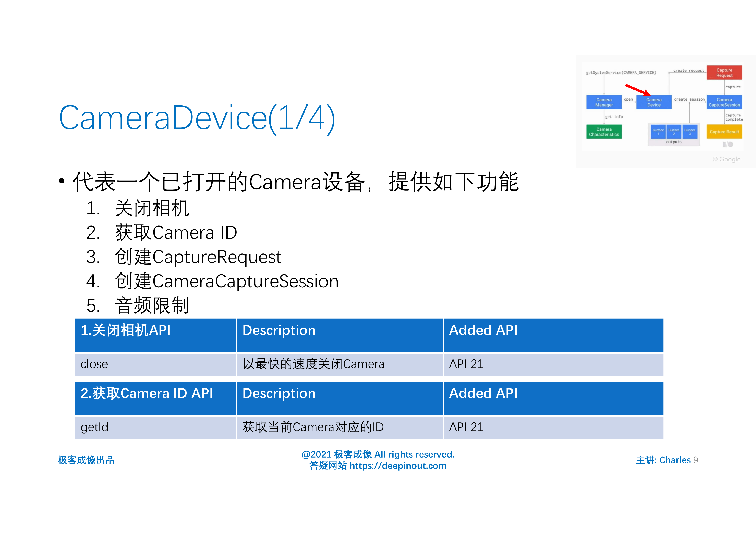This screenshot has height=534, width=756.
Task: Click the 'getId' table cell
Action: (155, 428)
